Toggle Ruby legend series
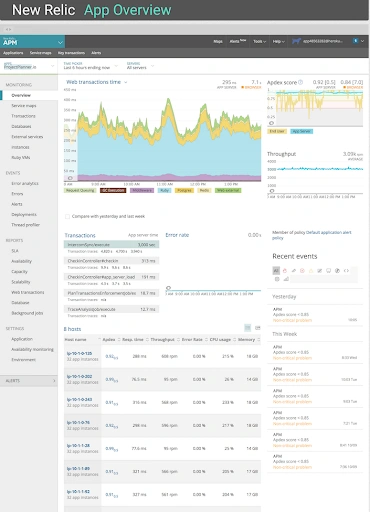This screenshot has width=370, height=512. (165, 190)
